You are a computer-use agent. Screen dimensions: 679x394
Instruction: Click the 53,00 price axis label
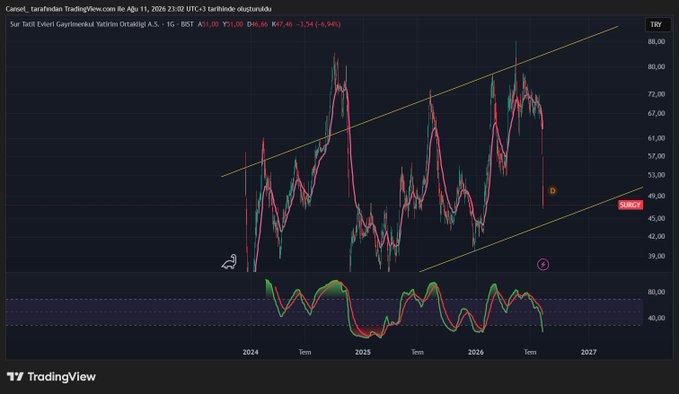[656, 175]
